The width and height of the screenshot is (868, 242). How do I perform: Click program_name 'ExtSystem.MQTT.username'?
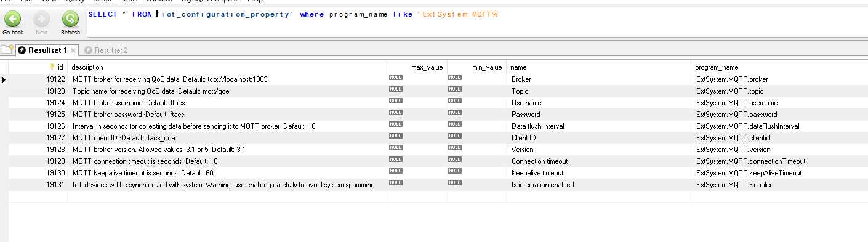coord(737,103)
